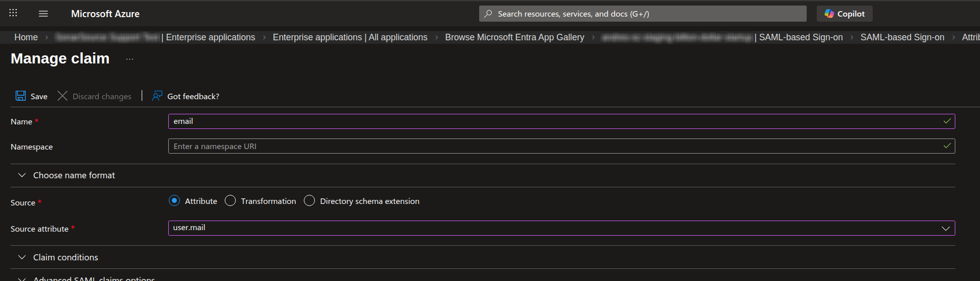Screen dimensions: 980x281
Task: Click the Name field containing email
Action: tap(561, 121)
